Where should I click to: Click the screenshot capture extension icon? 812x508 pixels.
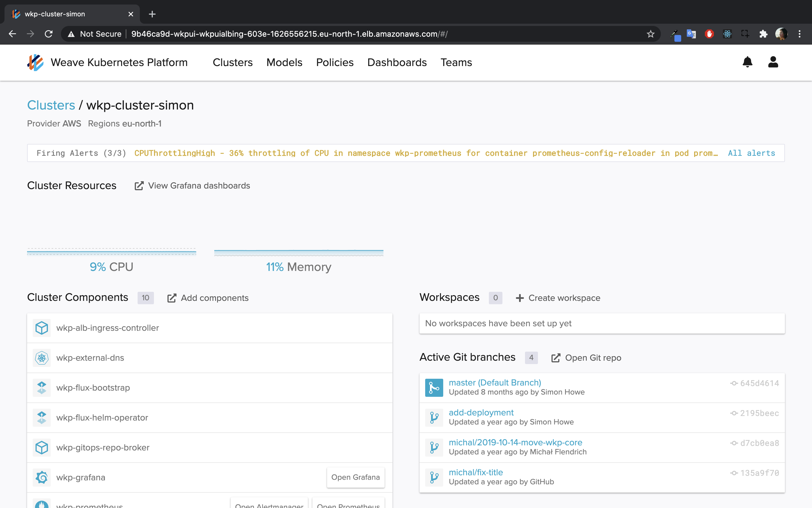coord(745,34)
